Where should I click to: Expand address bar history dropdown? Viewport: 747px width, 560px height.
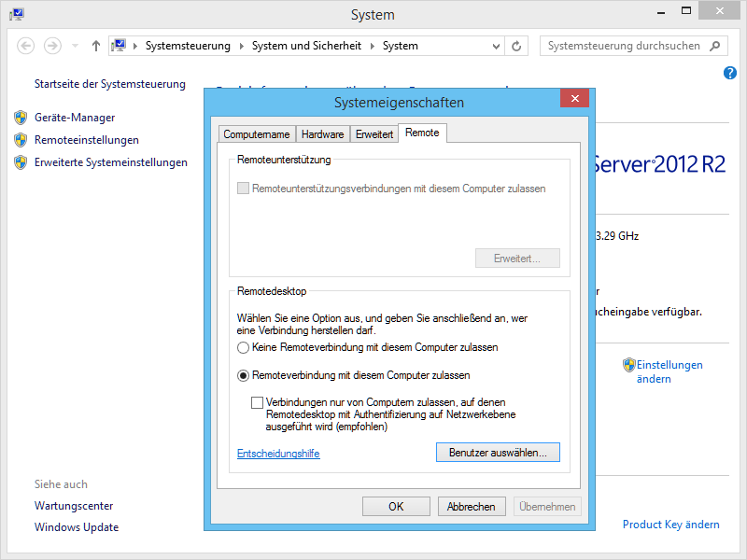pyautogui.click(x=496, y=46)
